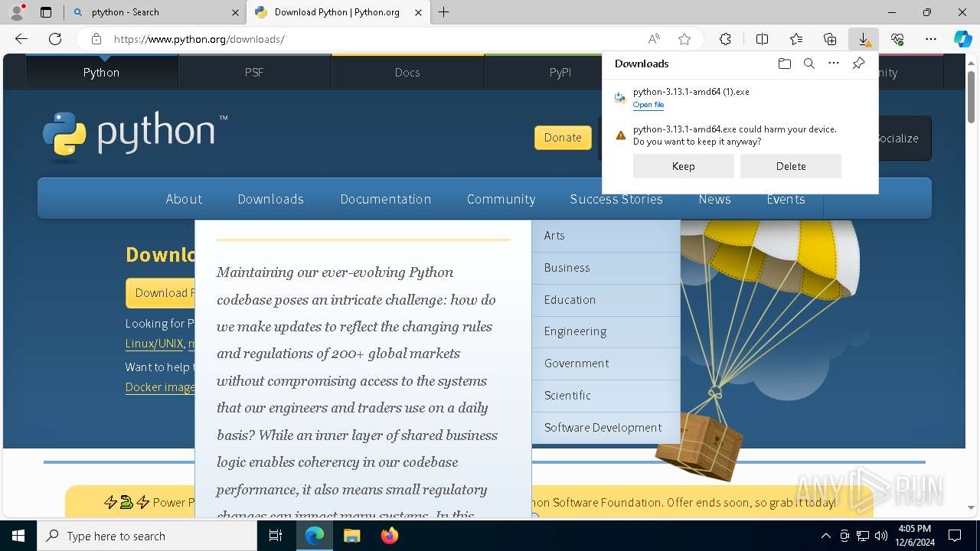Click the browser profile avatar icon
The height and width of the screenshot is (551, 980).
[x=17, y=12]
